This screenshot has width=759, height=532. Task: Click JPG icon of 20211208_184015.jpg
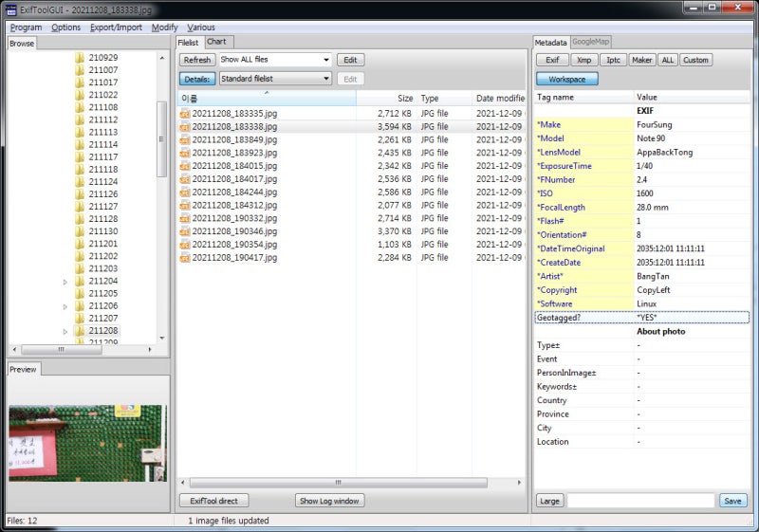tap(185, 166)
